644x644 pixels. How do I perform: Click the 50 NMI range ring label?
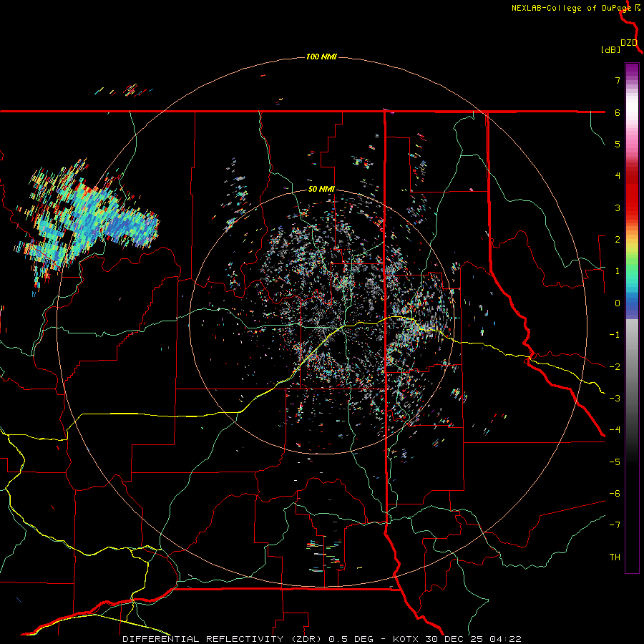coord(321,190)
